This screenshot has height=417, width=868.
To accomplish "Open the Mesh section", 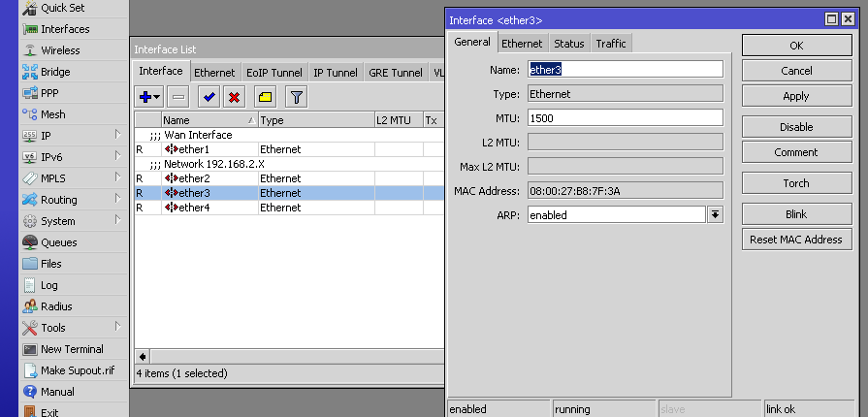I will tap(74, 114).
